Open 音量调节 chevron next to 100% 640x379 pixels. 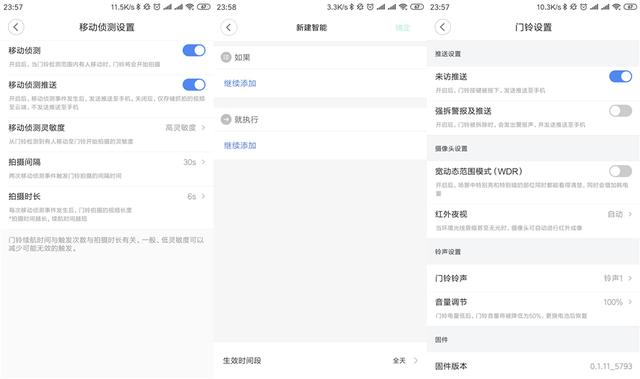coord(630,302)
